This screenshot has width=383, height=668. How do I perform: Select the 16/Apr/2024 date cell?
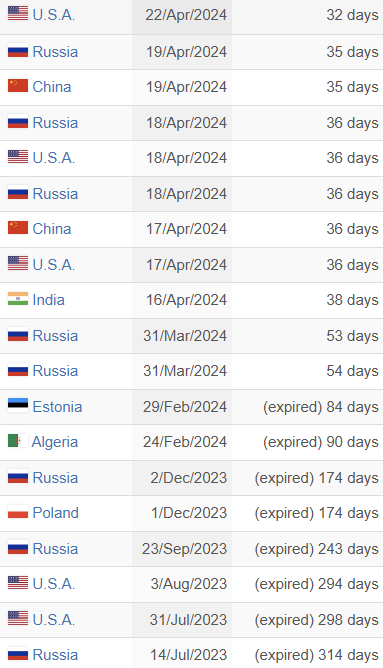pos(182,300)
